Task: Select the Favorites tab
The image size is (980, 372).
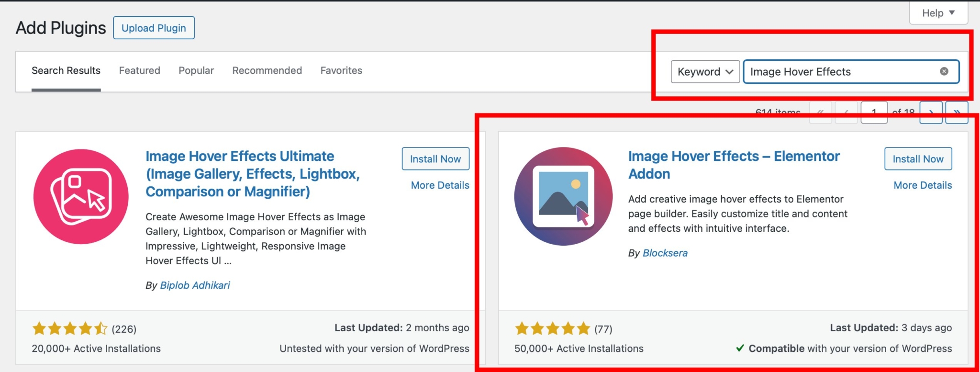Action: 341,70
